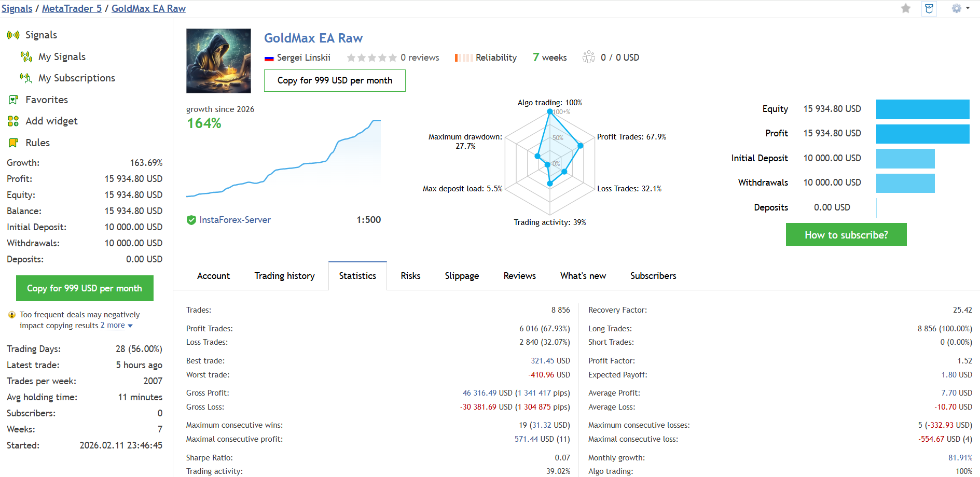Click the Rules flag icon

pos(13,143)
